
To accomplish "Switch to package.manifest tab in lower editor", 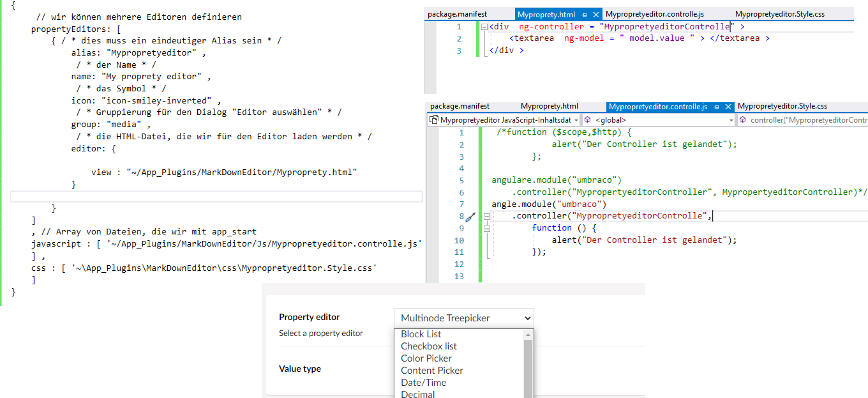I will (x=460, y=106).
